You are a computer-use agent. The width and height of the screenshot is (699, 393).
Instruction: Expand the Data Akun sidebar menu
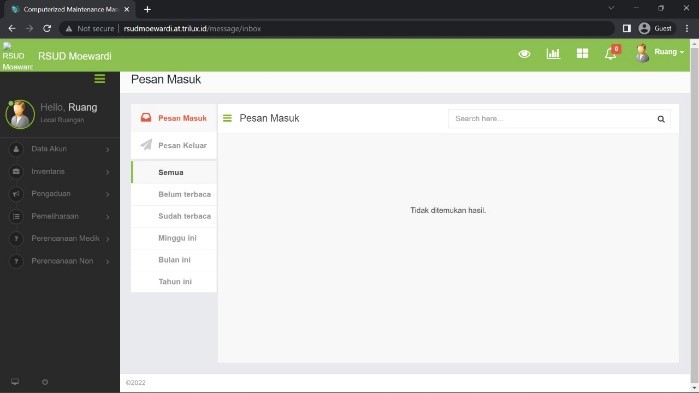click(x=60, y=149)
